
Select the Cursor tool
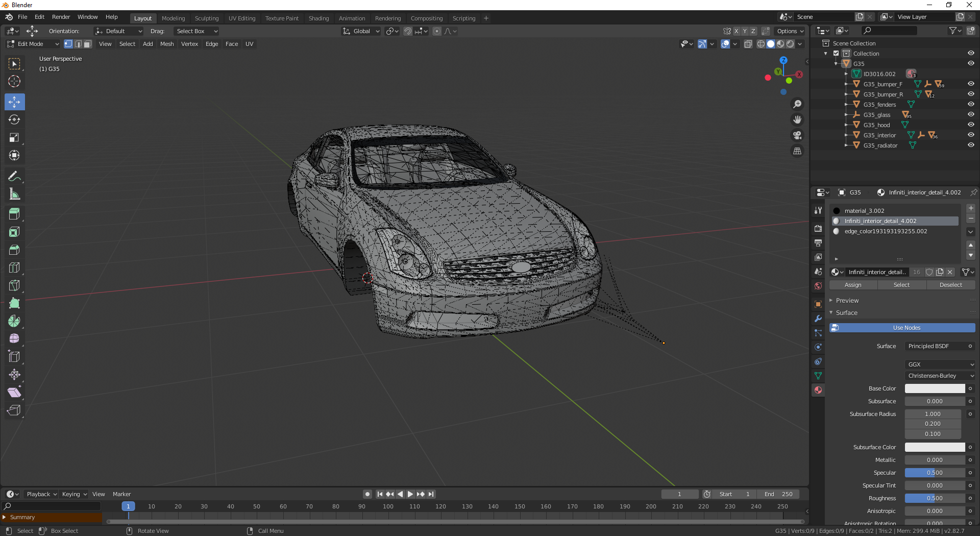click(x=14, y=82)
